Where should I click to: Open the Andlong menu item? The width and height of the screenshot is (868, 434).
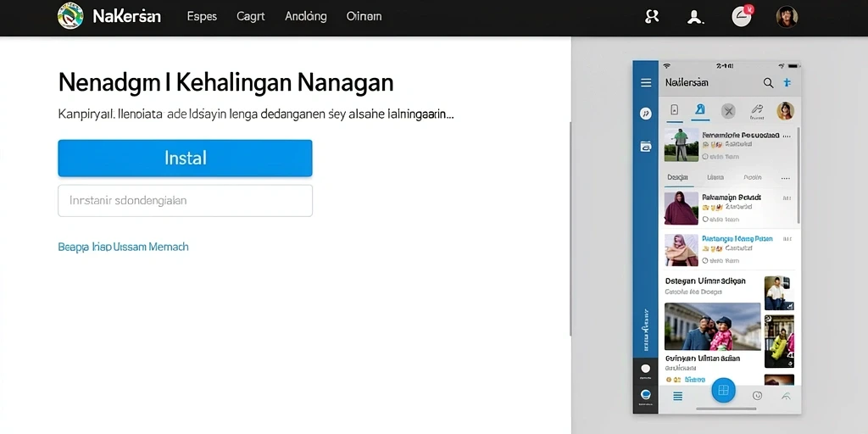pyautogui.click(x=305, y=17)
